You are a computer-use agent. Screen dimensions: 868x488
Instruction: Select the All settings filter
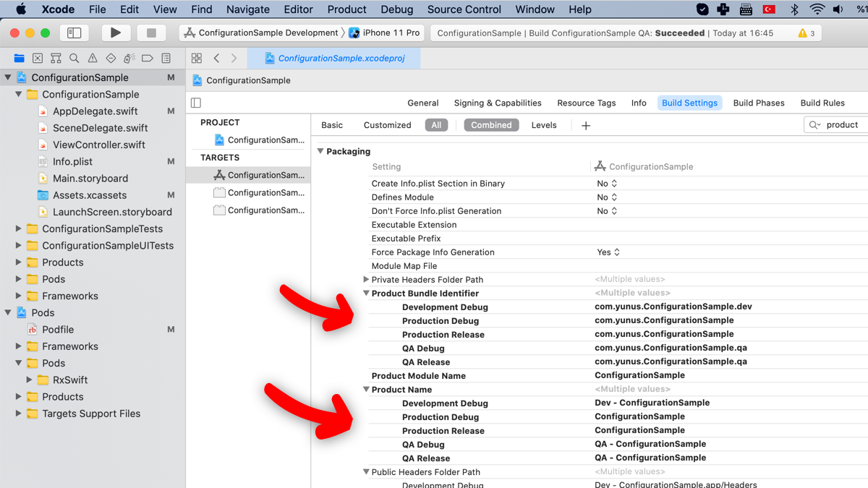pyautogui.click(x=436, y=125)
